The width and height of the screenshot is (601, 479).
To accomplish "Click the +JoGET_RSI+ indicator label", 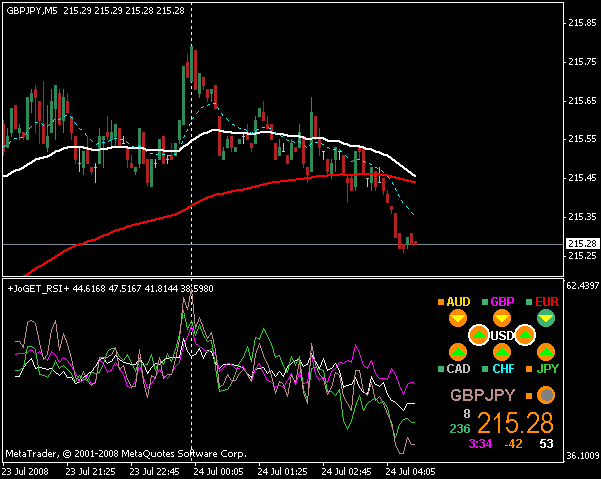I will point(38,289).
